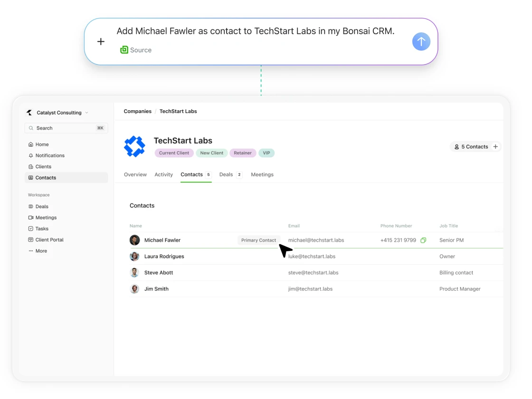532x399 pixels.
Task: Click Product Manager job title
Action: tap(460, 289)
